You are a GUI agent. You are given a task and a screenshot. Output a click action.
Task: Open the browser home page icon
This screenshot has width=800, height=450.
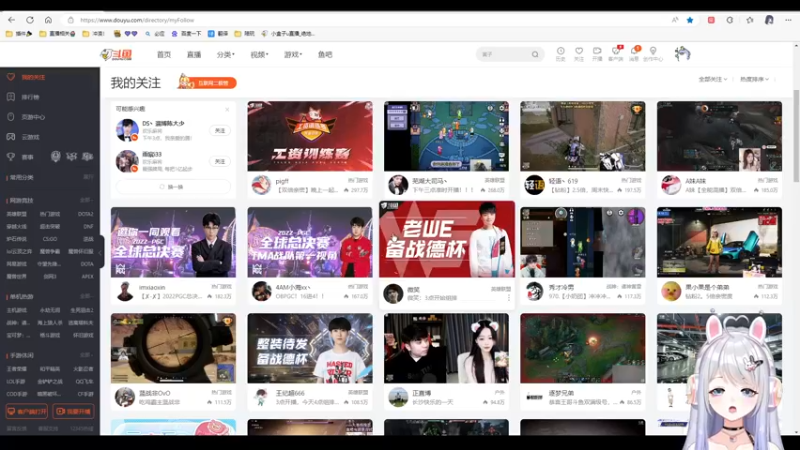click(48, 20)
